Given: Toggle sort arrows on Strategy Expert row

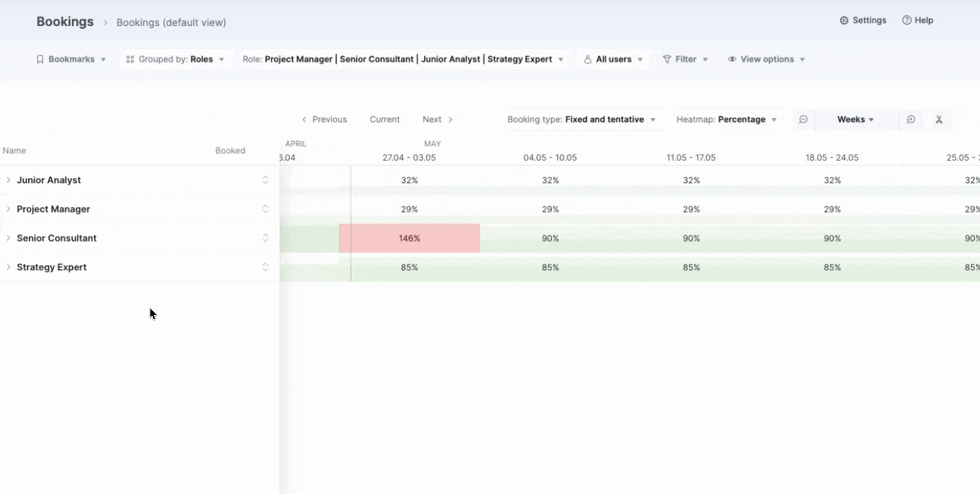Looking at the screenshot, I should click(266, 267).
